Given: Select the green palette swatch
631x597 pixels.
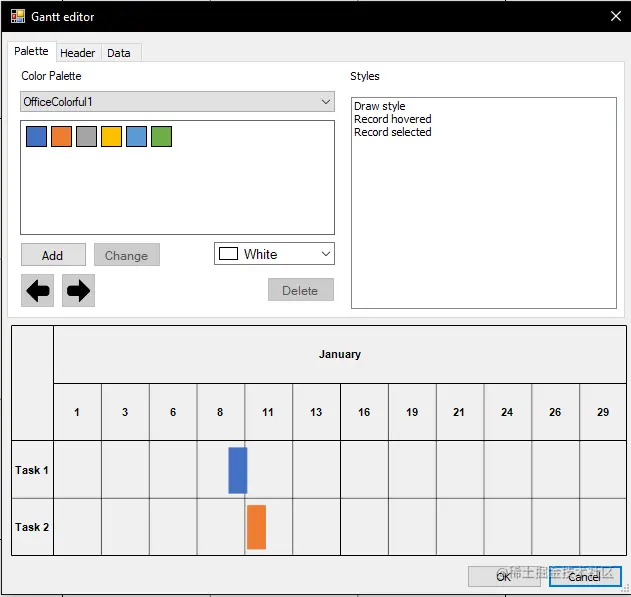Looking at the screenshot, I should coord(161,136).
